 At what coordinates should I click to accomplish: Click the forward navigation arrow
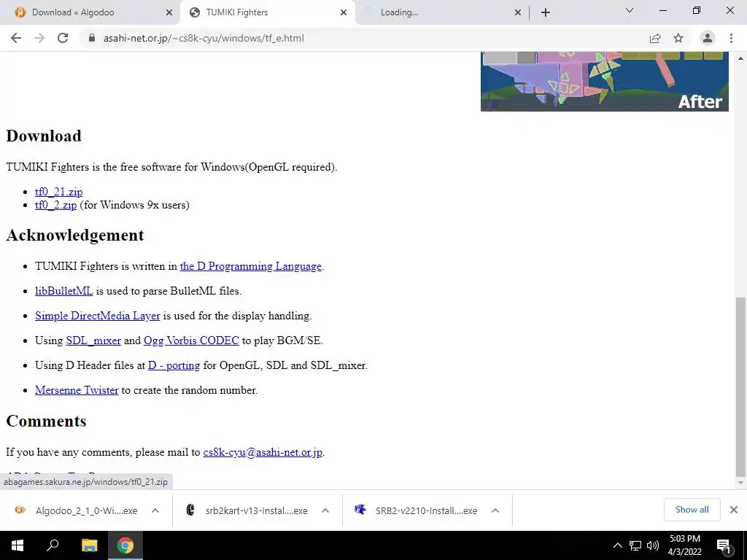coord(39,38)
